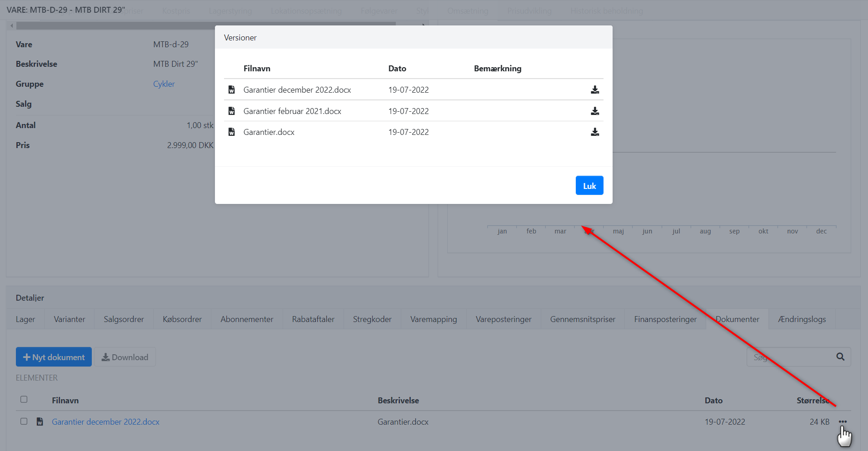Image resolution: width=868 pixels, height=451 pixels.
Task: Click Word icon beside Garantier.docx
Action: tap(232, 132)
